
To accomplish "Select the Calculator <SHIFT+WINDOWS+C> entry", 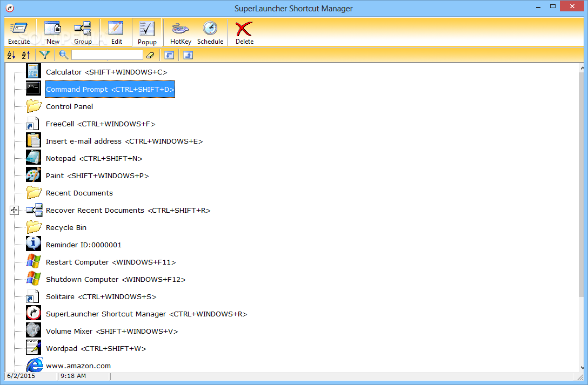I will tap(106, 72).
